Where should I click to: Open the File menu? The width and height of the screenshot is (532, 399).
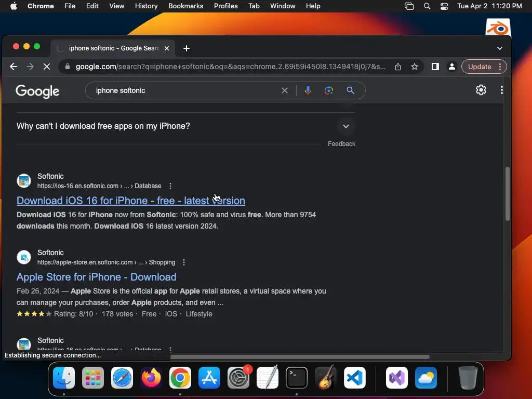[x=70, y=6]
